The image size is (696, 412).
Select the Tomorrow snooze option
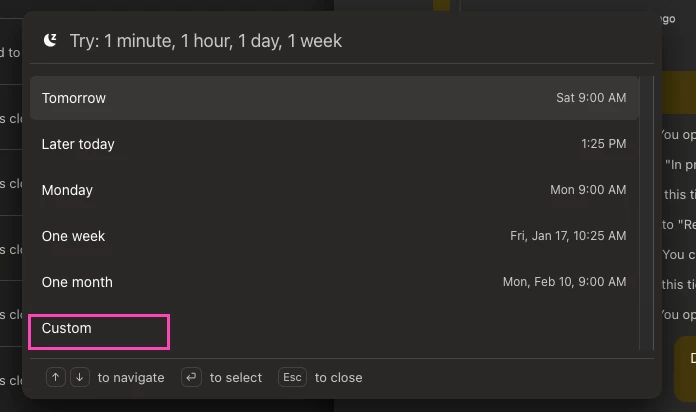pyautogui.click(x=334, y=98)
